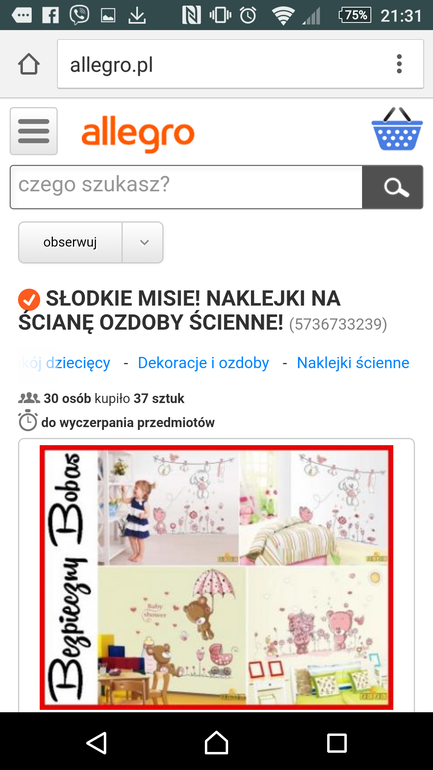Image resolution: width=433 pixels, height=770 pixels.
Task: Tap the browser home icon
Action: tap(29, 64)
